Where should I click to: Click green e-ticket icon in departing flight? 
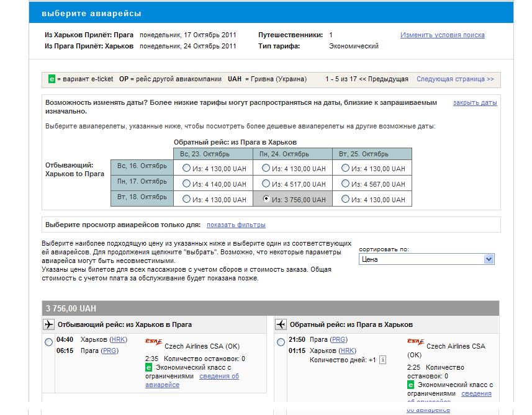click(x=148, y=368)
